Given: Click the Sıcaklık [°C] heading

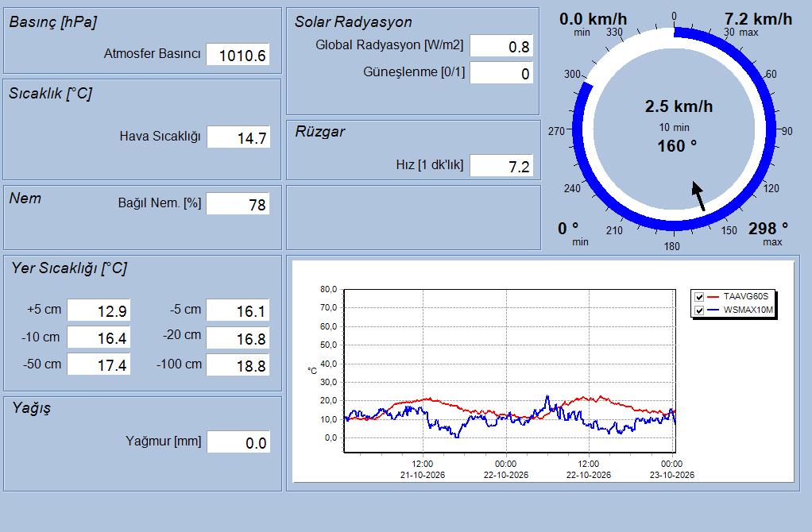Looking at the screenshot, I should click(x=51, y=94).
